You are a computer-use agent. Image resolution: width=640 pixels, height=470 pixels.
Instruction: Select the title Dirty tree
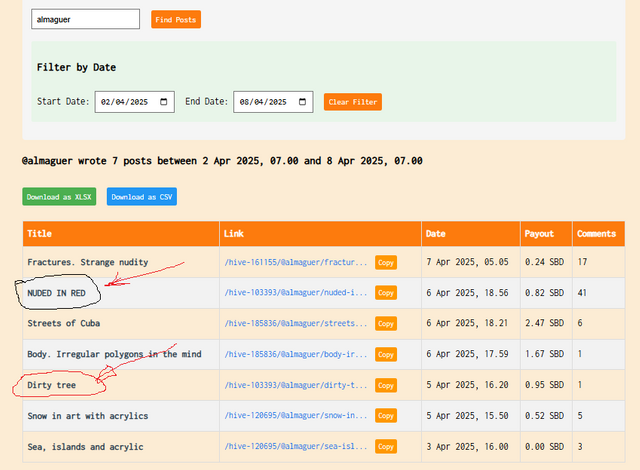[x=51, y=385]
